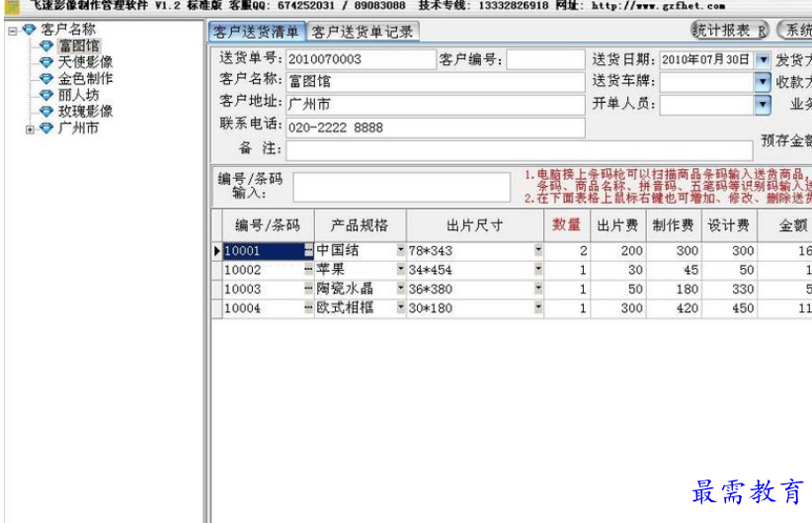Click the red 数量 column header
The image size is (812, 523).
coord(567,225)
